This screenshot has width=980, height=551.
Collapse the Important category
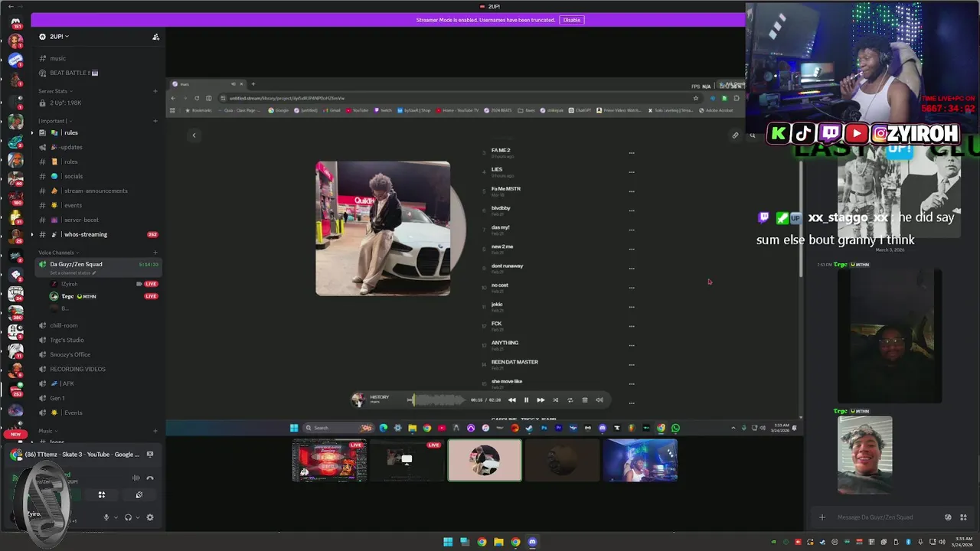pyautogui.click(x=55, y=121)
